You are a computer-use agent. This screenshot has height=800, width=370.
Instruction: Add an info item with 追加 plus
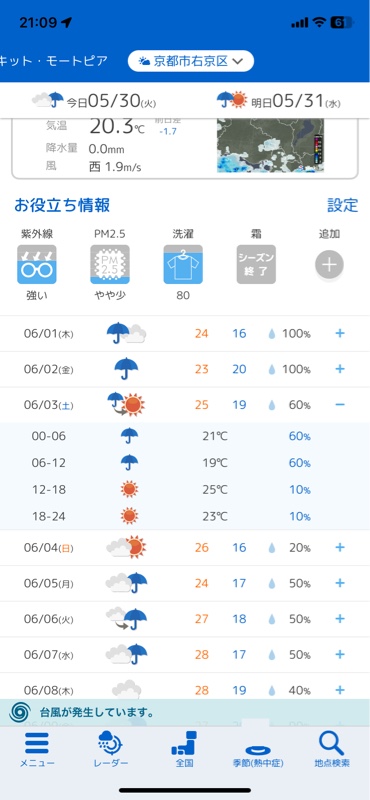click(329, 265)
